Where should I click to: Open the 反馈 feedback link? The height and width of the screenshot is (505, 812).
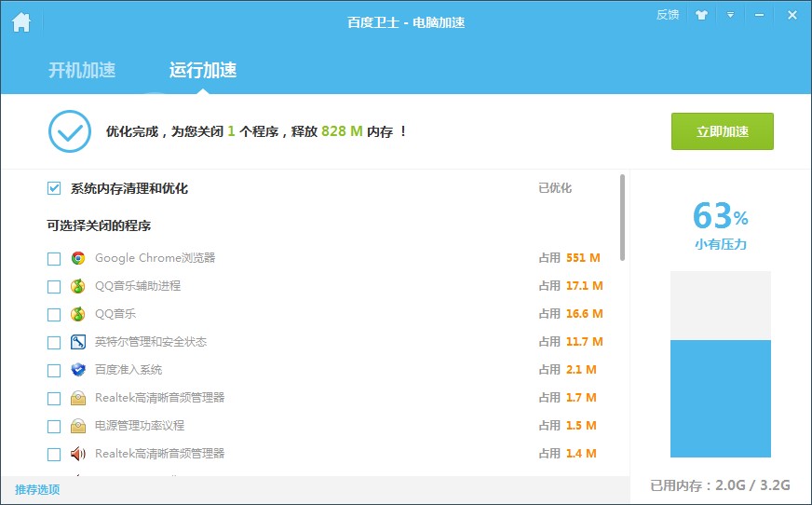668,15
